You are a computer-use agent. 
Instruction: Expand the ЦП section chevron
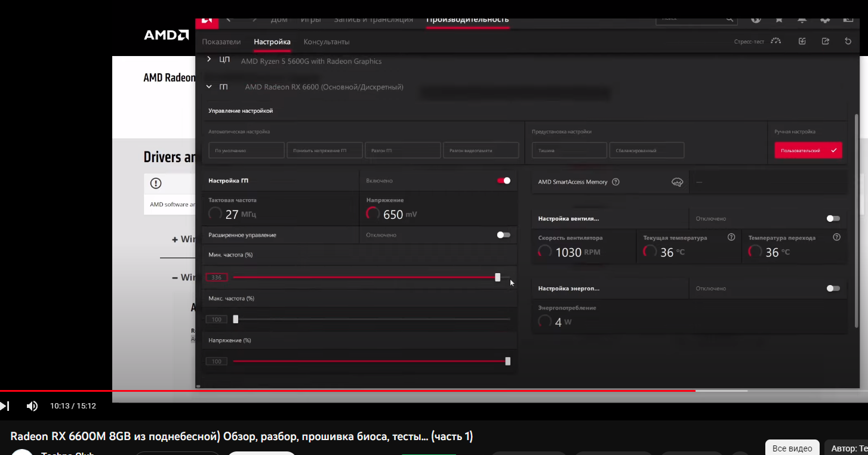click(209, 59)
